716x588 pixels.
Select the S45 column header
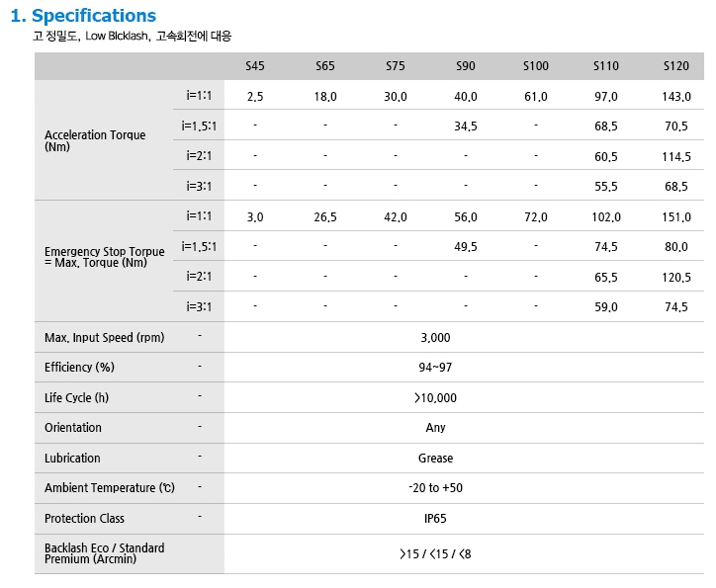pyautogui.click(x=255, y=66)
